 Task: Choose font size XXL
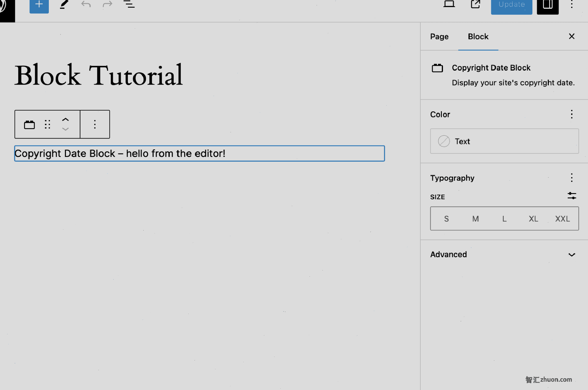[562, 219]
